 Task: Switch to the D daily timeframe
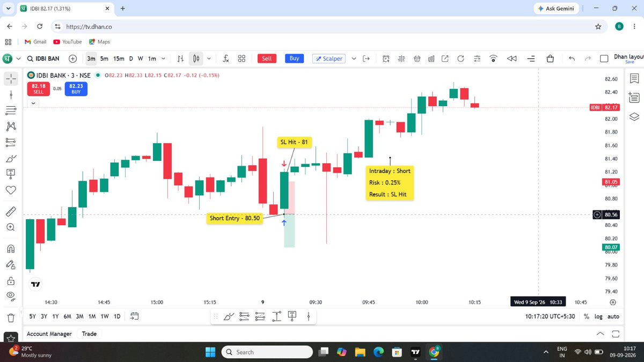[x=131, y=58]
